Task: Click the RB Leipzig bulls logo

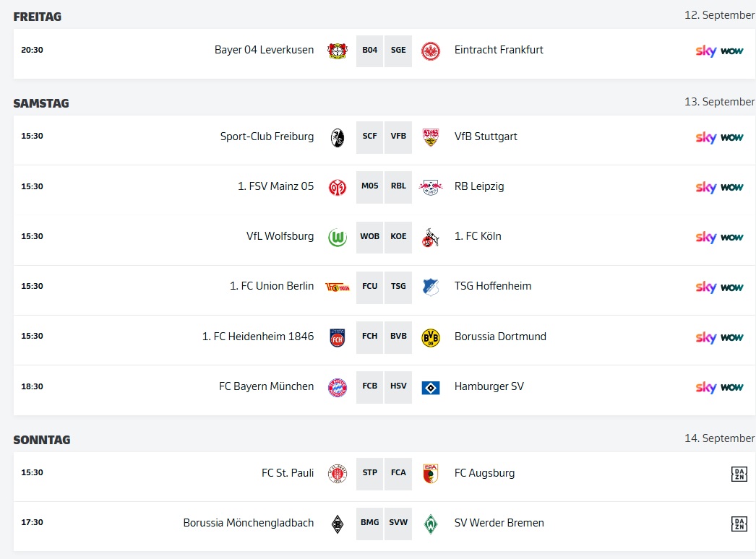Action: pyautogui.click(x=431, y=187)
